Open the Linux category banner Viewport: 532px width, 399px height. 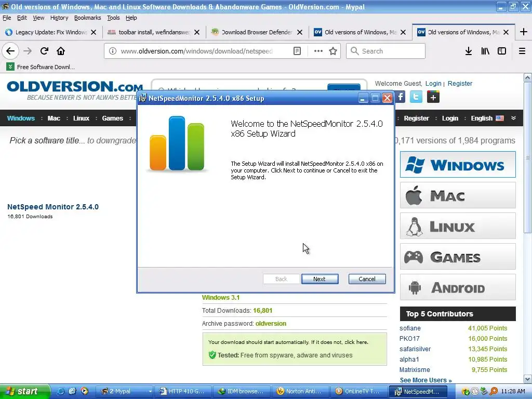pos(458,225)
